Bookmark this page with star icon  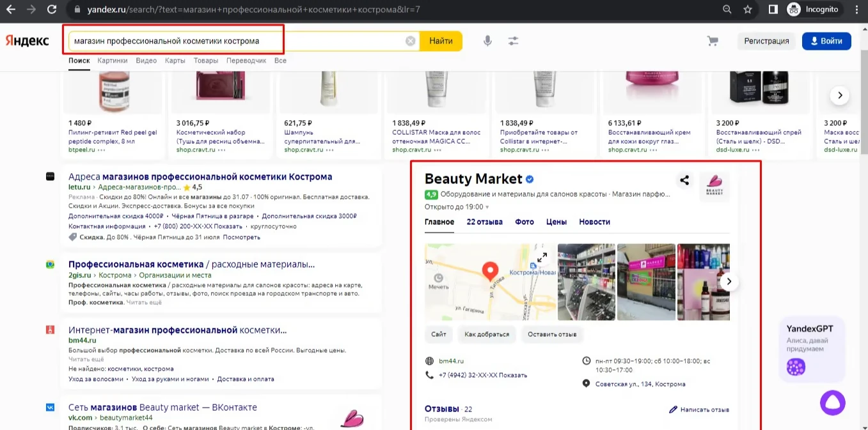(748, 10)
